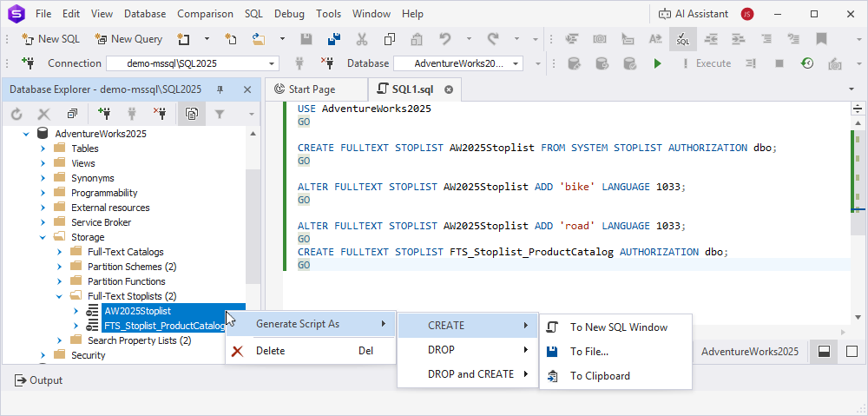The height and width of the screenshot is (416, 868).
Task: Expand the Full-Text Catalogs folder
Action: tap(59, 252)
